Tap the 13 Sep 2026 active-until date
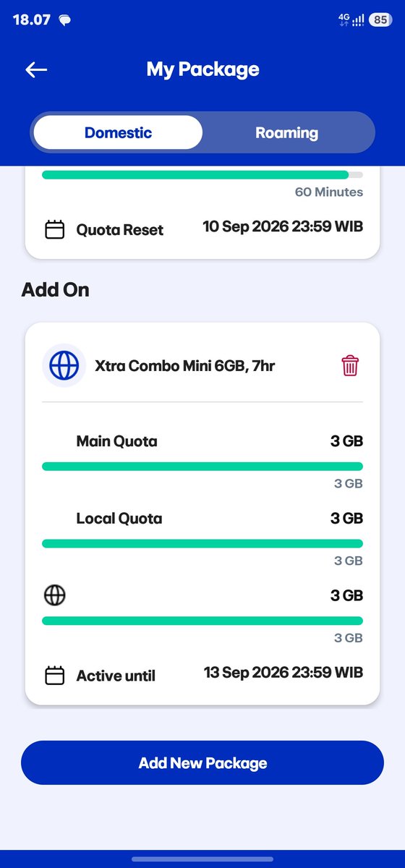This screenshot has width=405, height=868. pyautogui.click(x=283, y=673)
